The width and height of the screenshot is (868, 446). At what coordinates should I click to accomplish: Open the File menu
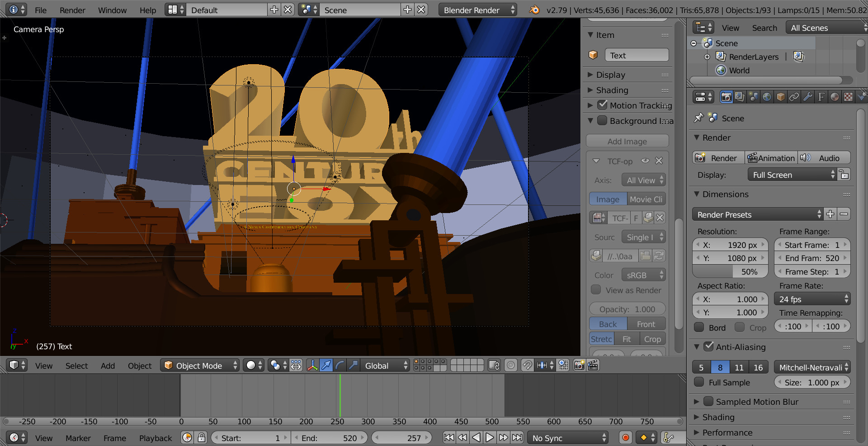(x=41, y=10)
